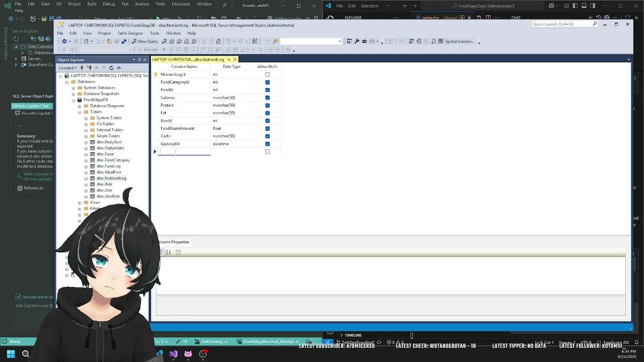Image resolution: width=644 pixels, height=362 pixels.
Task: Toggle Allow Nulls for Calories
Action: pos(267,98)
